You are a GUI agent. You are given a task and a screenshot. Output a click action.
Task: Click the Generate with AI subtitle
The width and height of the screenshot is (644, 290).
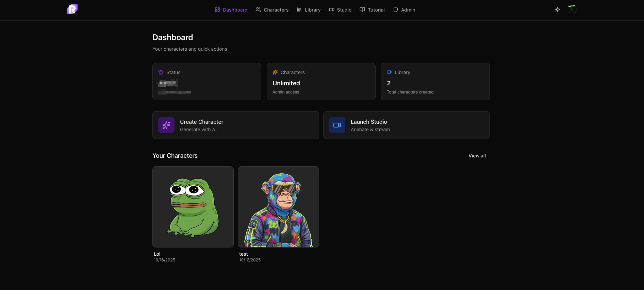click(198, 130)
